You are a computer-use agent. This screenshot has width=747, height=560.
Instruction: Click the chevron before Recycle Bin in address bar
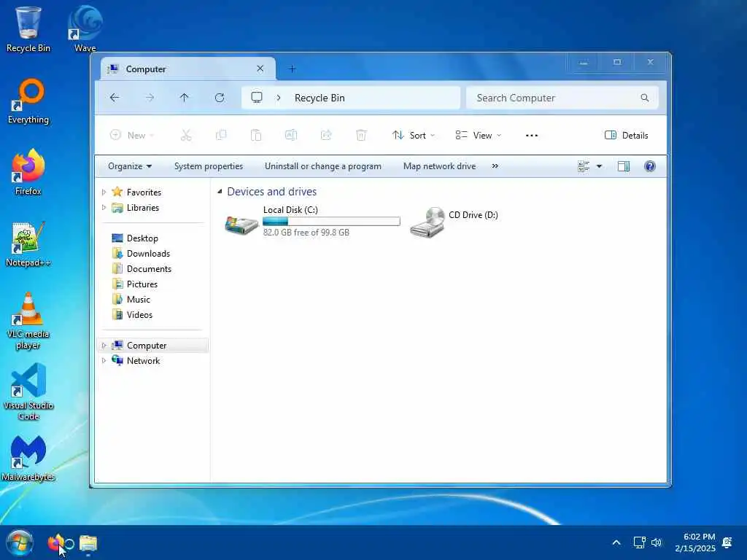(279, 98)
